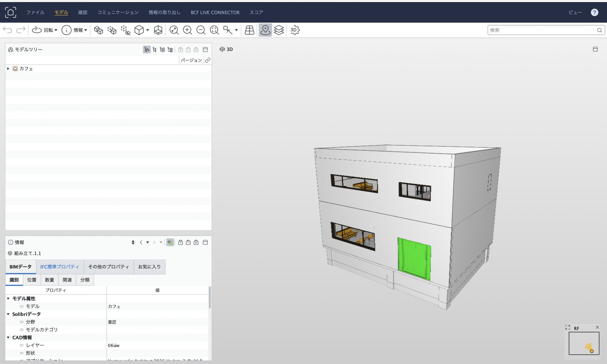Click the layers stack toolbar icon
The height and width of the screenshot is (364, 607).
(x=279, y=30)
